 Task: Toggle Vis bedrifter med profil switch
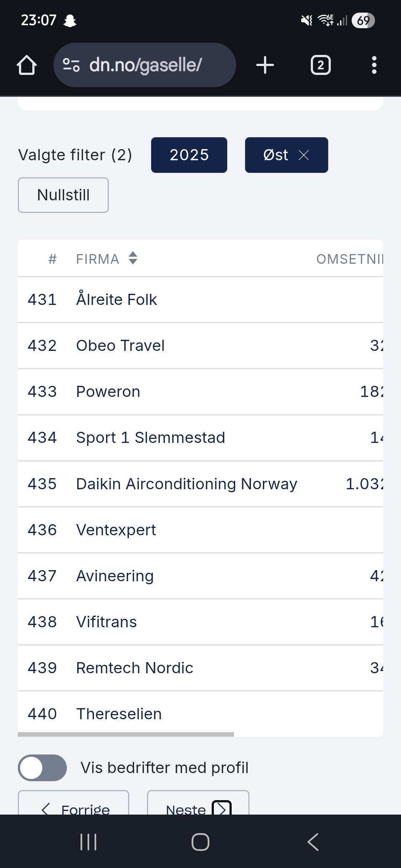(x=42, y=768)
